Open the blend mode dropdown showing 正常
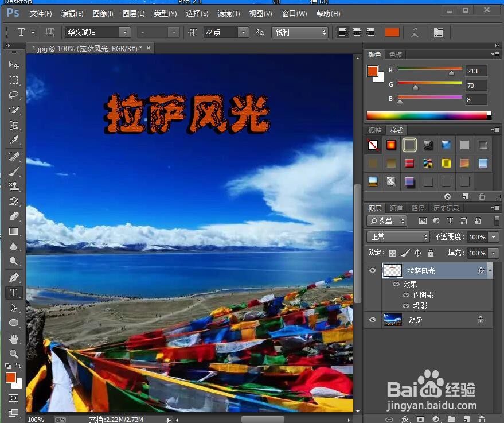This screenshot has height=423, width=504. click(x=398, y=236)
